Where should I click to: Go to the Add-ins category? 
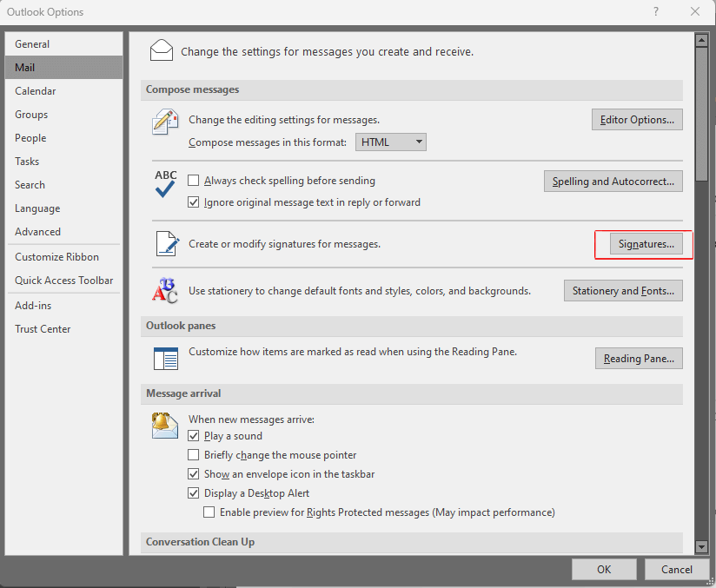[64, 306]
